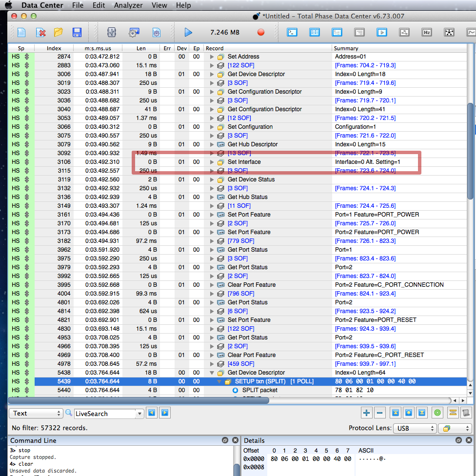This screenshot has height=476, width=476.
Task: Open the File menu
Action: tap(78, 5)
